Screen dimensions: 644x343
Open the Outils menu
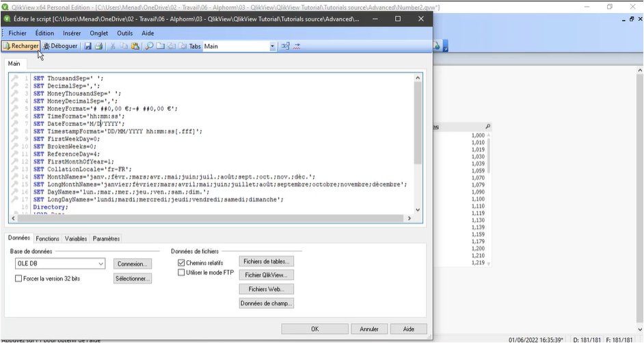[x=125, y=34]
